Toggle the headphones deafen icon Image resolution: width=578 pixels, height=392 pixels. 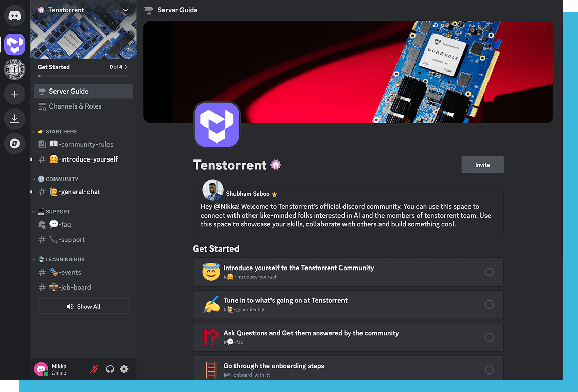(110, 369)
